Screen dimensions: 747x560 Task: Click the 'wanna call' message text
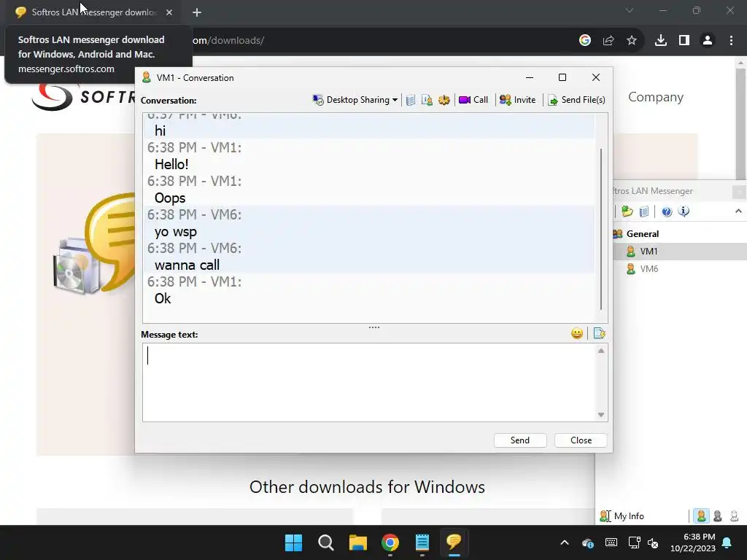point(187,265)
